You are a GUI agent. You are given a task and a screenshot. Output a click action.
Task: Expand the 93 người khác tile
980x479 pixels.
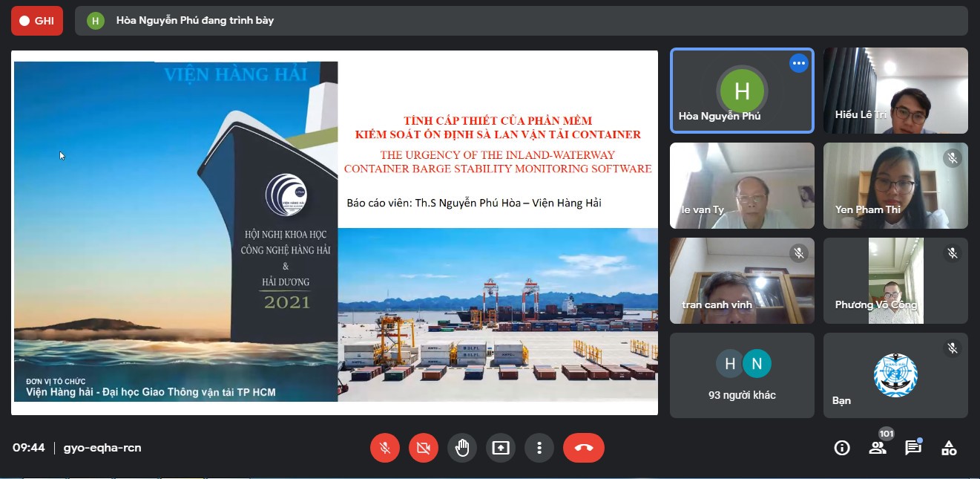click(742, 375)
